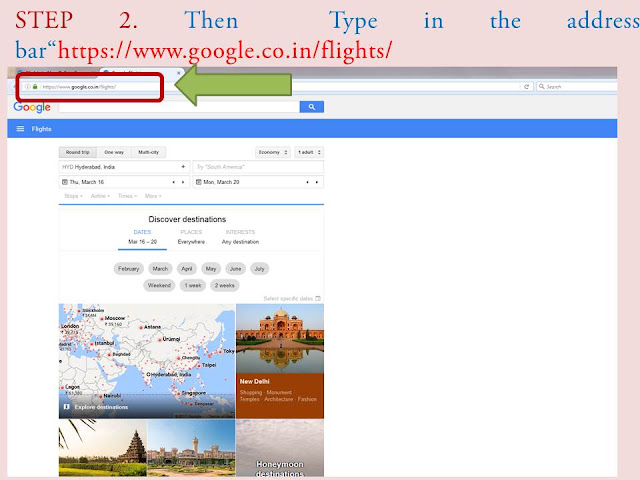Open the New Delhi destination card
Image resolution: width=640 pixels, height=480 pixels.
pyautogui.click(x=280, y=361)
